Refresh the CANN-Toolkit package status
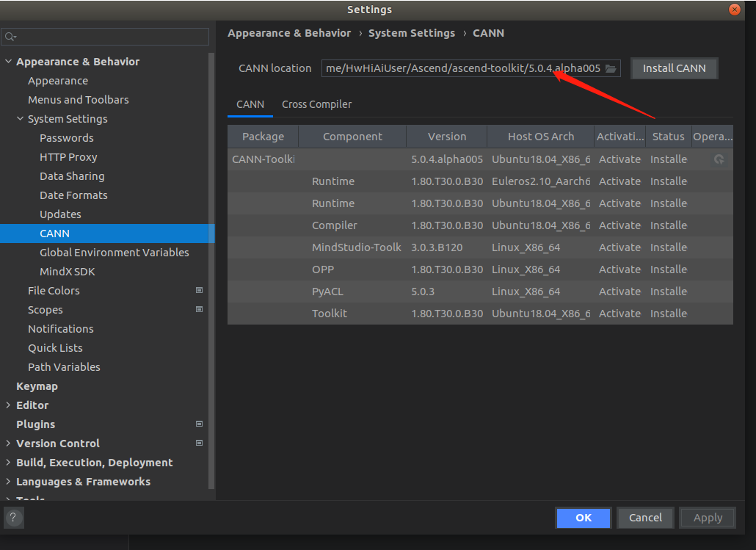756x550 pixels. (x=718, y=159)
